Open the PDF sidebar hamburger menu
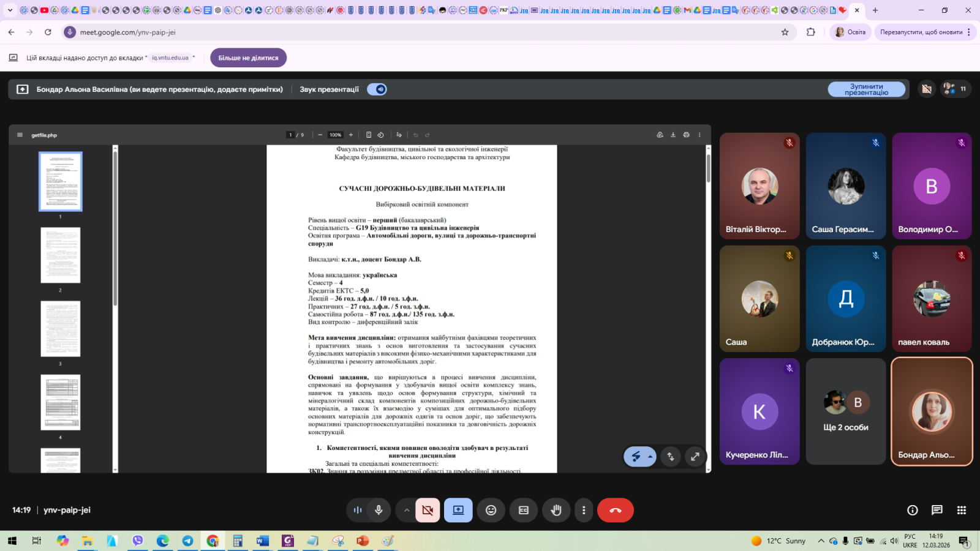This screenshot has height=551, width=980. point(20,135)
